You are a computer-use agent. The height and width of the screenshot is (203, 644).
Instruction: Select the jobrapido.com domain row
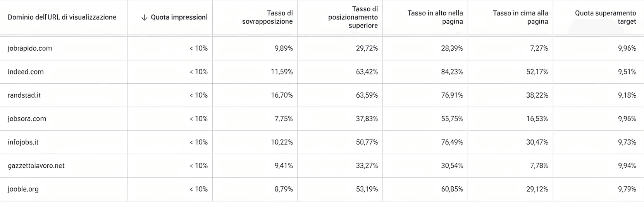pos(30,48)
